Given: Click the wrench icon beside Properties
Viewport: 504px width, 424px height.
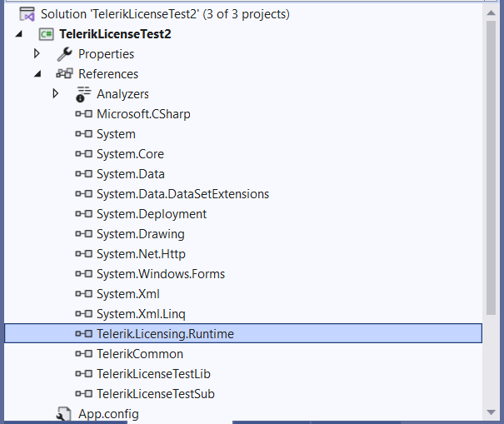Looking at the screenshot, I should click(x=64, y=54).
